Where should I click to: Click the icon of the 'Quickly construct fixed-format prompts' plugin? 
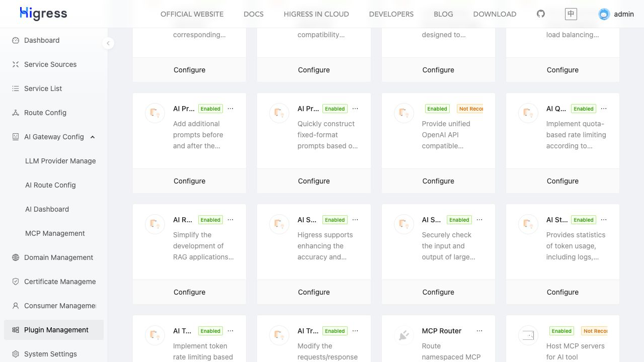279,113
